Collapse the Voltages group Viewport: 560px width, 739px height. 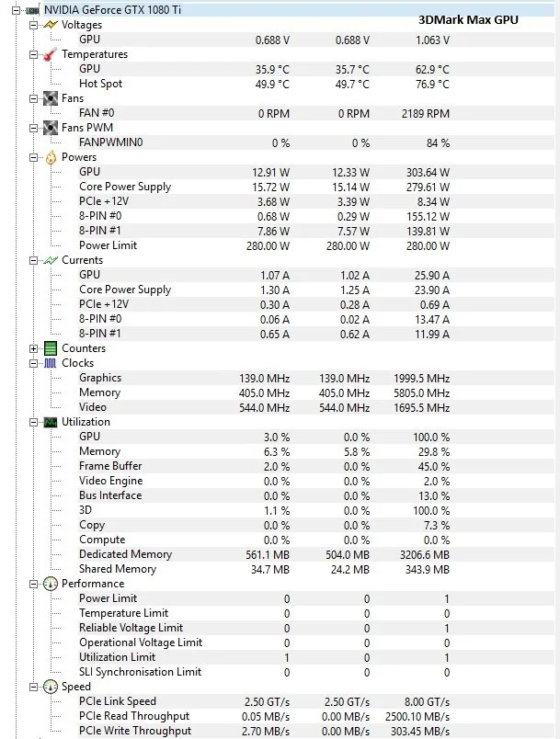tap(33, 25)
